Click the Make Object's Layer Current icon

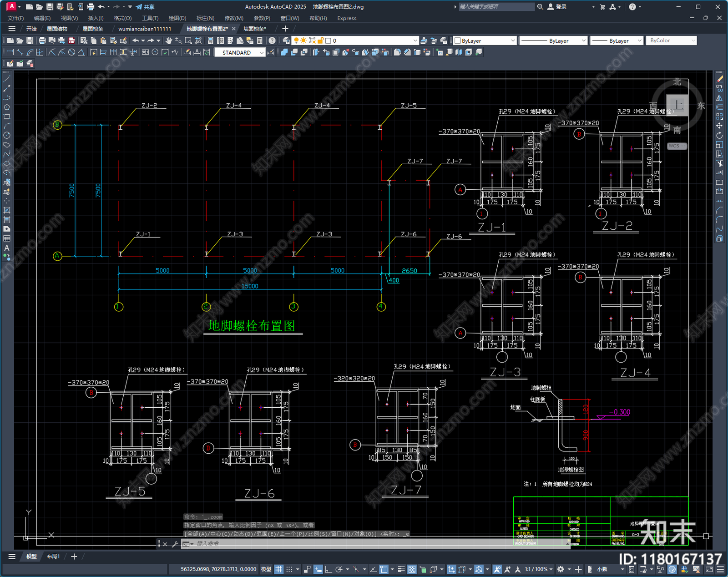[x=424, y=40]
